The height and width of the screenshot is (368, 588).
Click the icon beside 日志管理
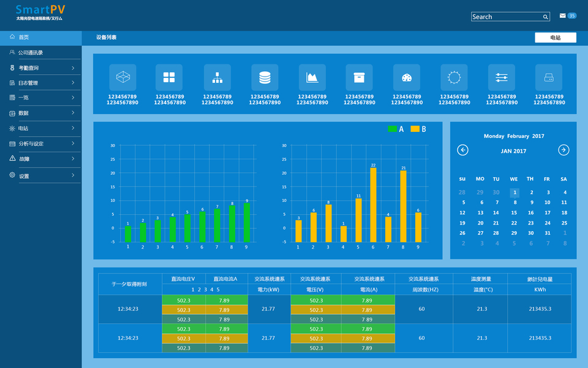point(12,83)
